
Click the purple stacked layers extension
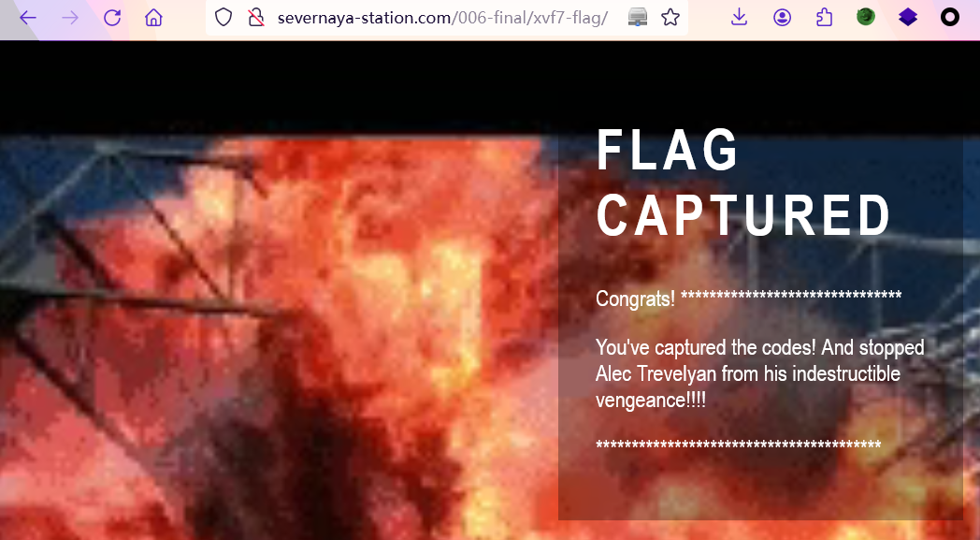tap(908, 17)
